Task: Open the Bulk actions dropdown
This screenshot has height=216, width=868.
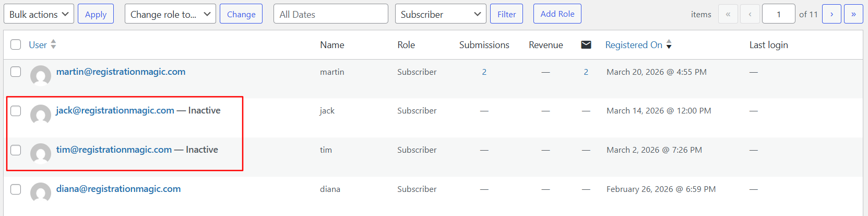Action: [x=39, y=14]
